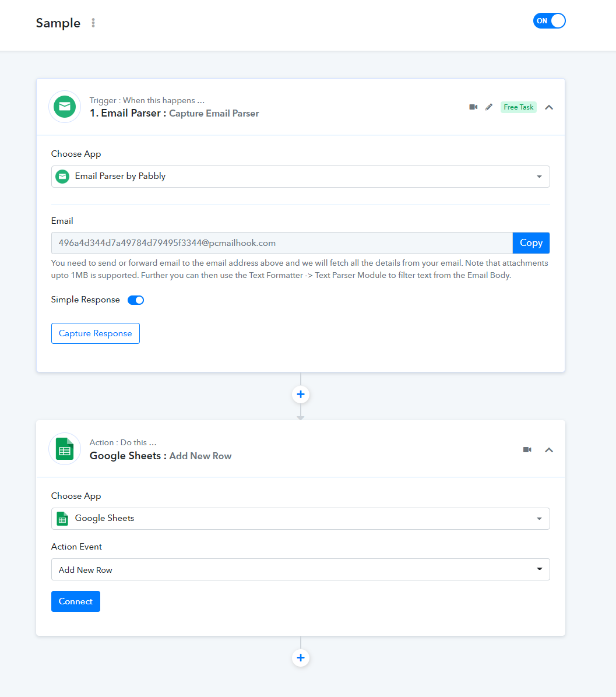Turn off the workflow ON switch
Image resolution: width=616 pixels, height=697 pixels.
(549, 21)
